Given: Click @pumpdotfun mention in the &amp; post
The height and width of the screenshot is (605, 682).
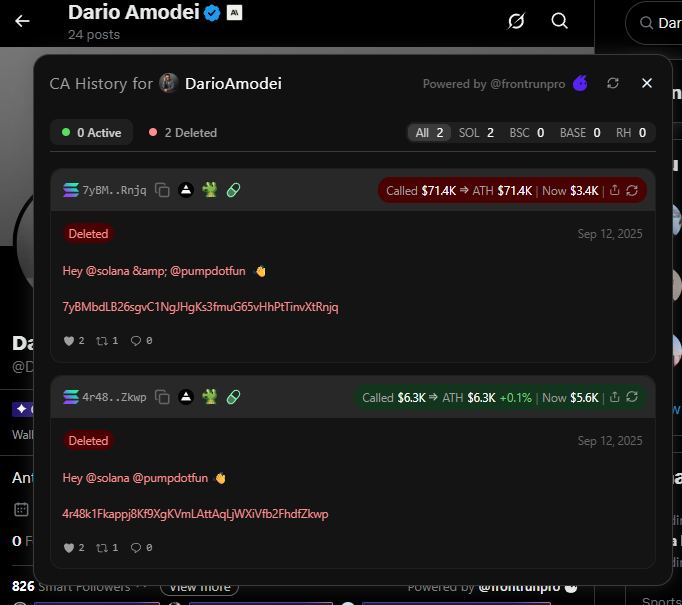Looking at the screenshot, I should [x=207, y=271].
